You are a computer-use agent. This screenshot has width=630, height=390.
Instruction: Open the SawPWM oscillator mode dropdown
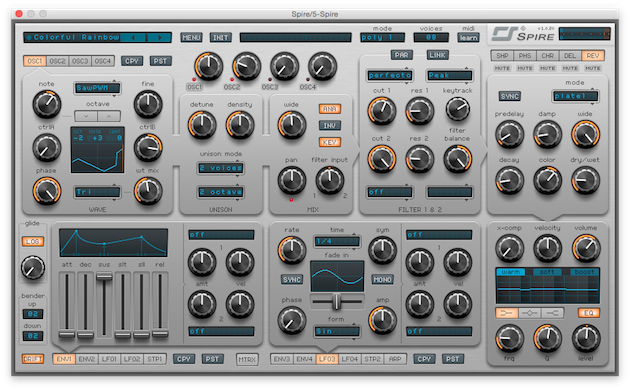pyautogui.click(x=97, y=88)
